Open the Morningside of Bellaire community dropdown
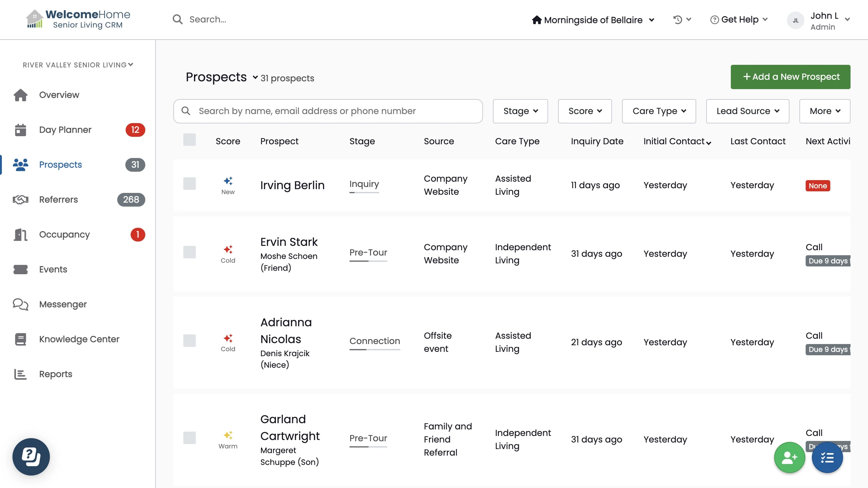Viewport: 868px width, 488px height. 593,20
